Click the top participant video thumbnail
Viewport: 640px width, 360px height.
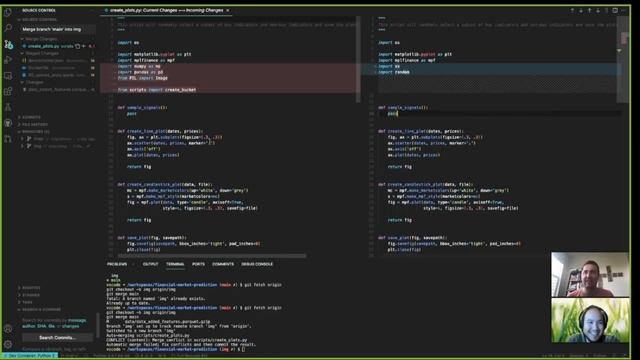590,274
